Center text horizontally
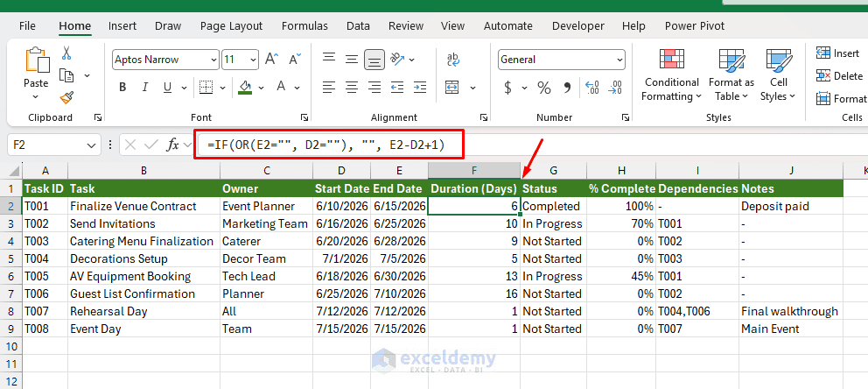This screenshot has height=389, width=868. tap(352, 87)
